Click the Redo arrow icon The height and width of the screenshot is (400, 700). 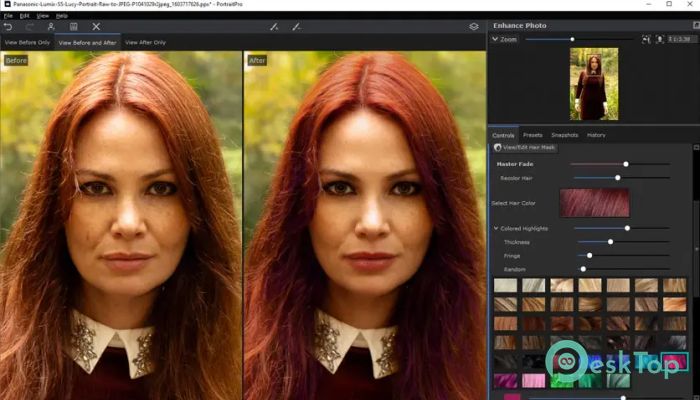[29, 27]
